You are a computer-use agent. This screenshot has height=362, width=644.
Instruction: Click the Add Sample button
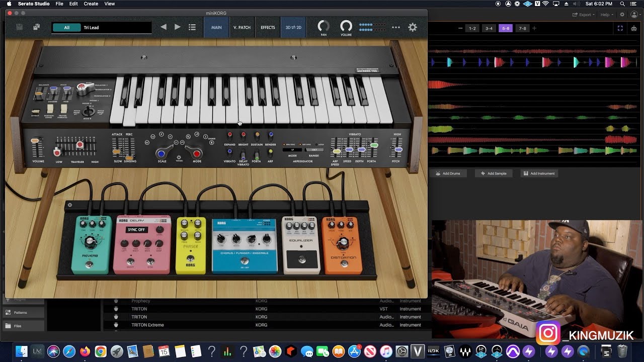click(x=494, y=173)
